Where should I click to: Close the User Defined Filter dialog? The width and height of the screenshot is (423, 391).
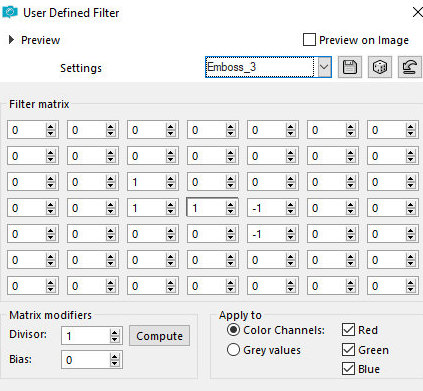[417, 12]
